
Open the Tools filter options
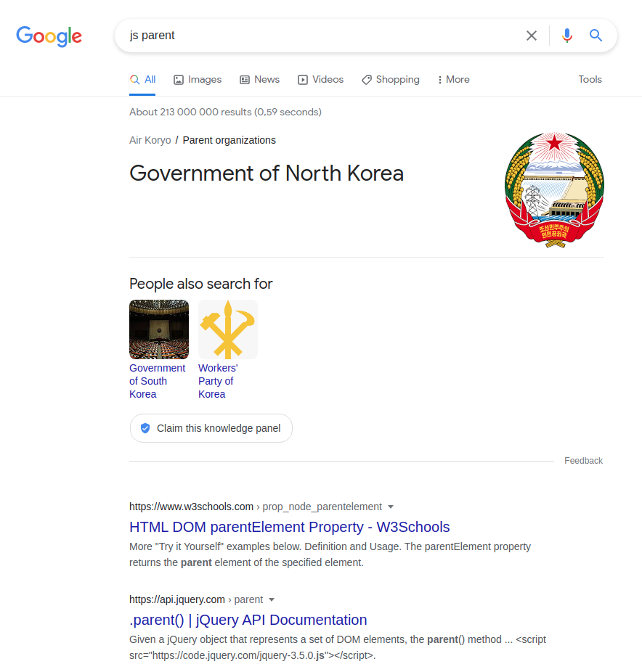pyautogui.click(x=590, y=79)
